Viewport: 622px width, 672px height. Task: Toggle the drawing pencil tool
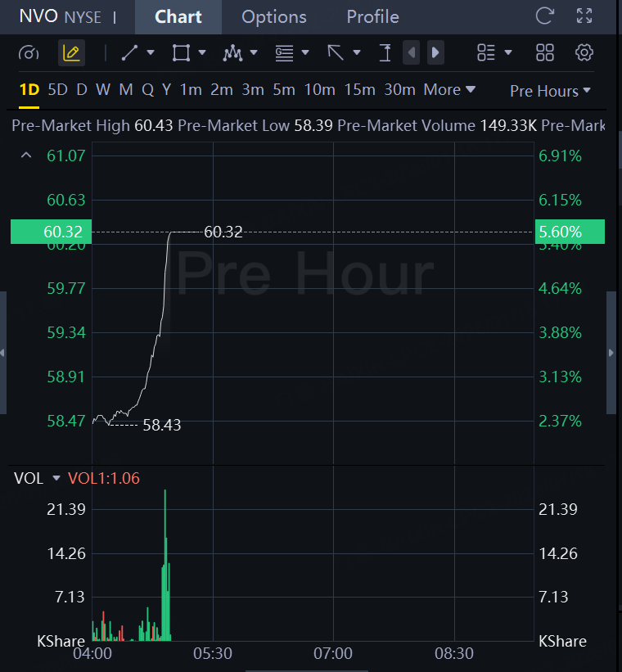[x=71, y=53]
